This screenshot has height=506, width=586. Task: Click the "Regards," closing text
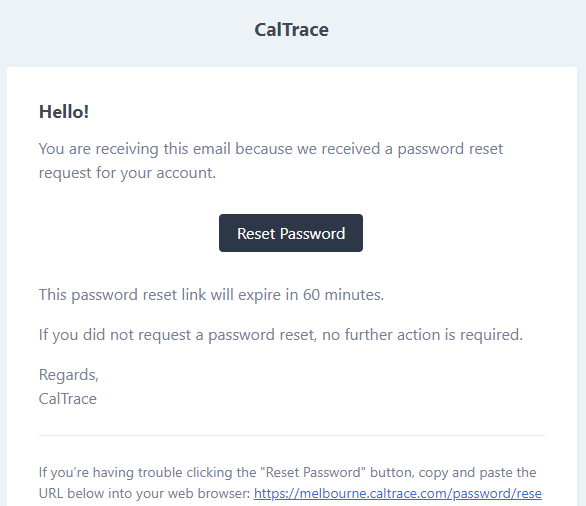pyautogui.click(x=69, y=374)
